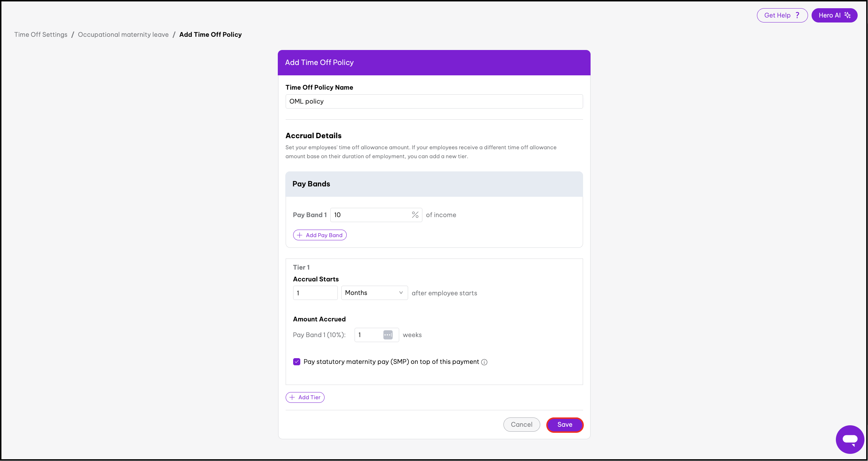
Task: Open the chat support bubble icon
Action: (850, 439)
